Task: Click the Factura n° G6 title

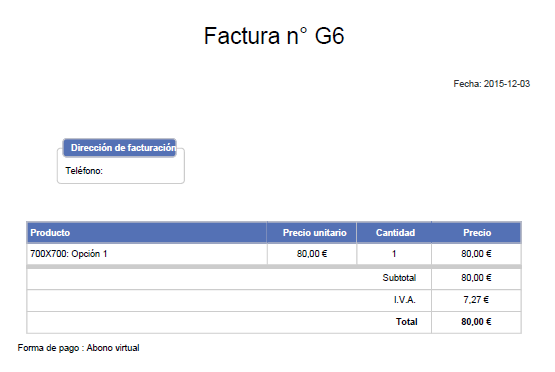Action: pyautogui.click(x=274, y=36)
